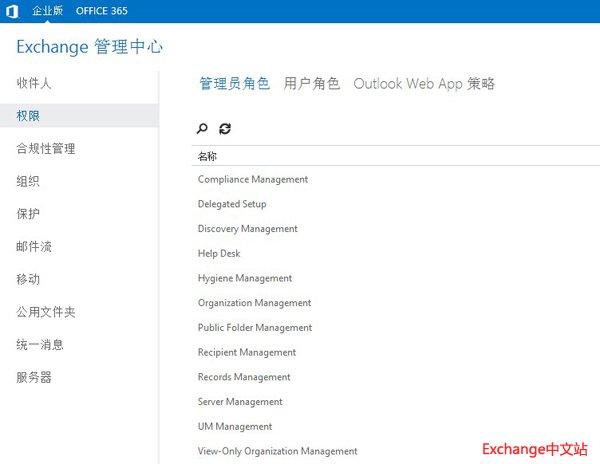The width and height of the screenshot is (600, 464).
Task: Click the Office logo icon
Action: tap(12, 11)
